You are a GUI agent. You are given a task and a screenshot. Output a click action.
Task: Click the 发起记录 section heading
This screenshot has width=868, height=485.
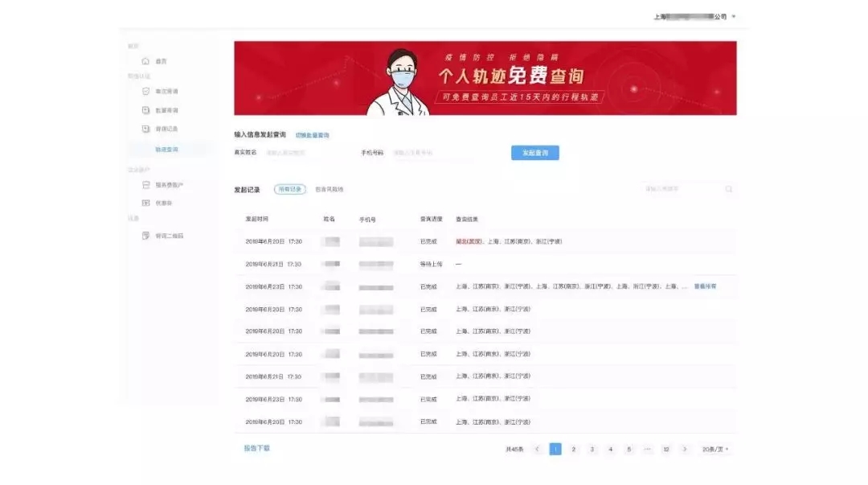pyautogui.click(x=247, y=190)
